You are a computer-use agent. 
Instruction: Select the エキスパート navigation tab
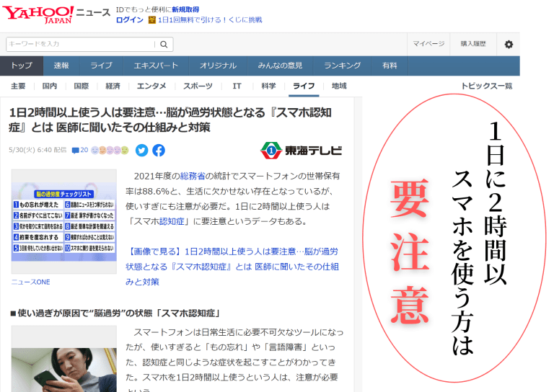tap(156, 66)
